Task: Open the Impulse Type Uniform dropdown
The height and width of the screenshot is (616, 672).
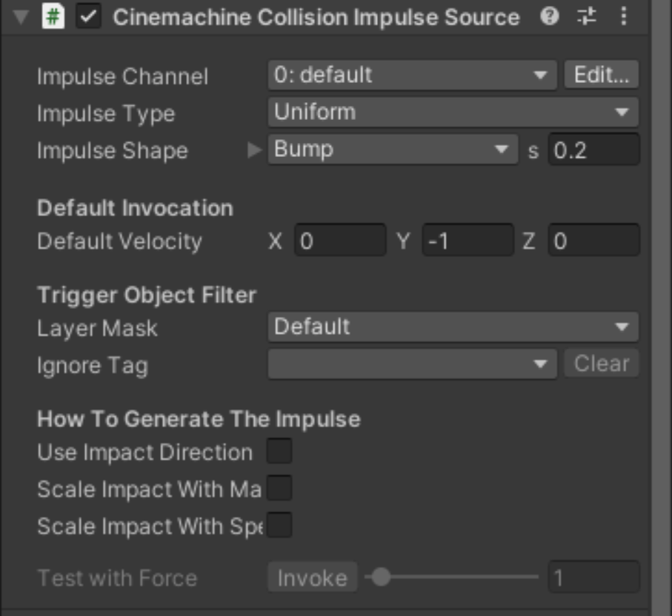Action: coord(453,113)
